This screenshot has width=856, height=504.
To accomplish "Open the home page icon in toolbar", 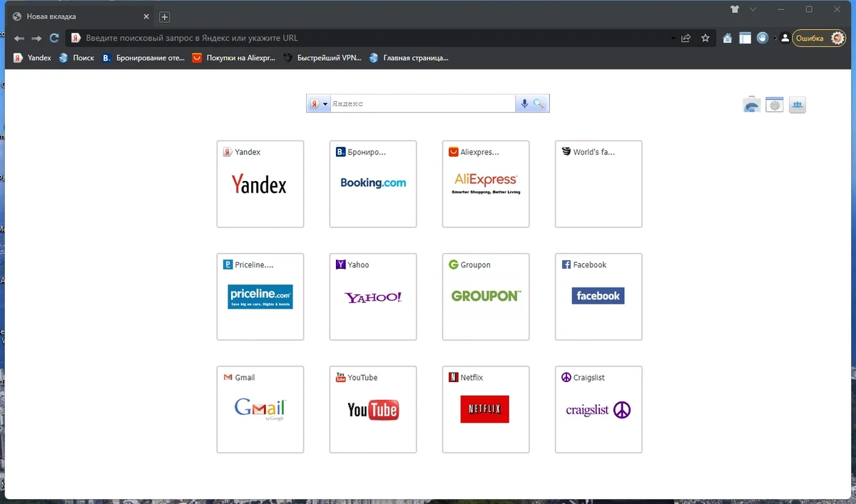I will [x=727, y=38].
